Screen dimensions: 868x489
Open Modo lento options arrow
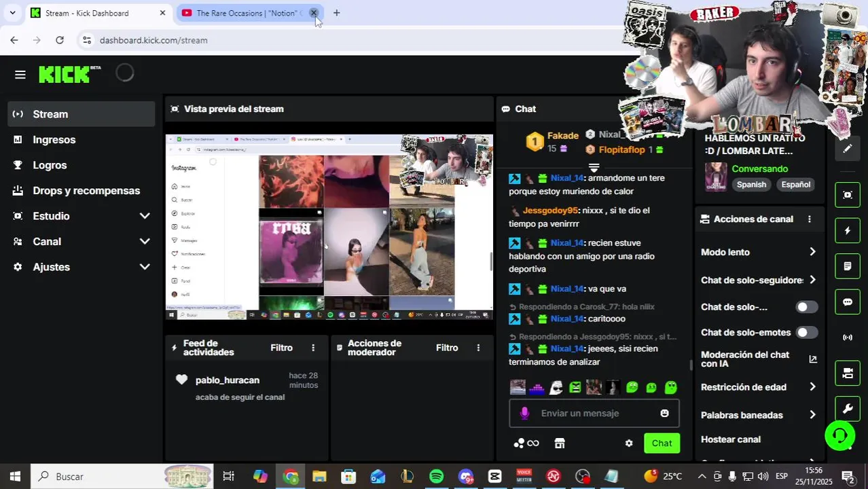point(812,252)
